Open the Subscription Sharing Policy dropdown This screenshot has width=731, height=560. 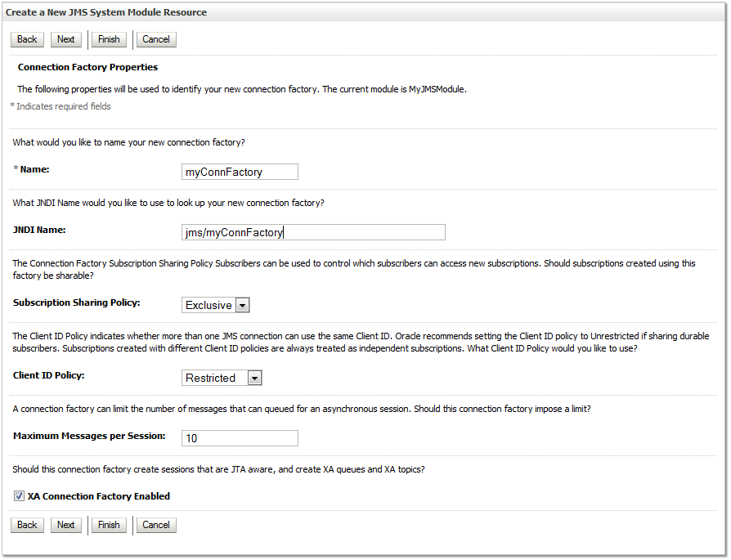click(215, 305)
